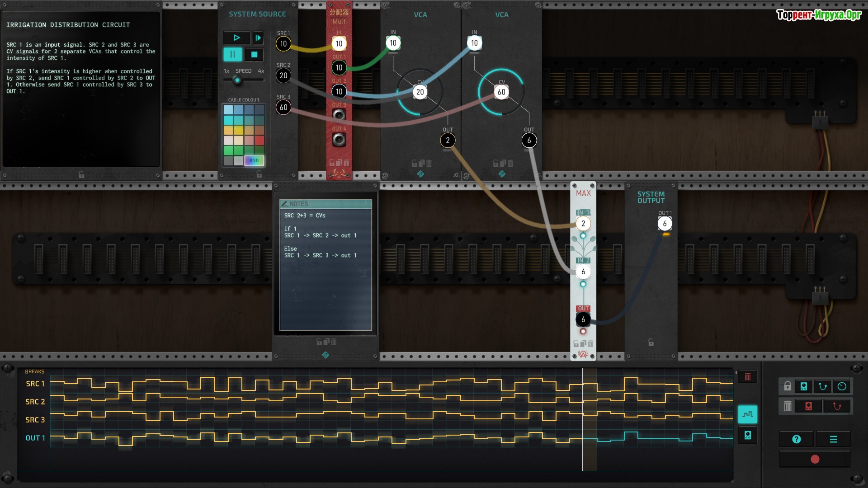
Task: Toggle the glowing pause button
Action: click(233, 55)
